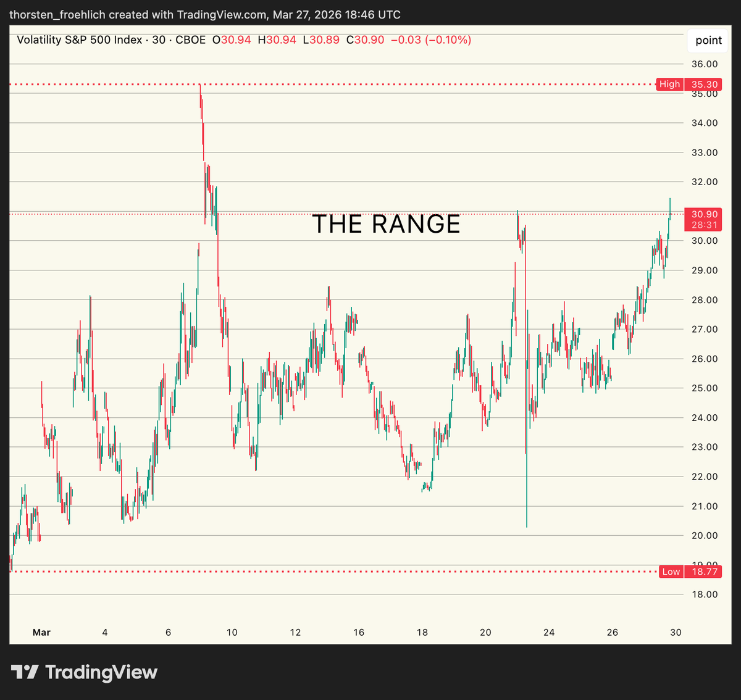Click the 35.30 high price tag
Screen dimensions: 741x700
click(703, 85)
